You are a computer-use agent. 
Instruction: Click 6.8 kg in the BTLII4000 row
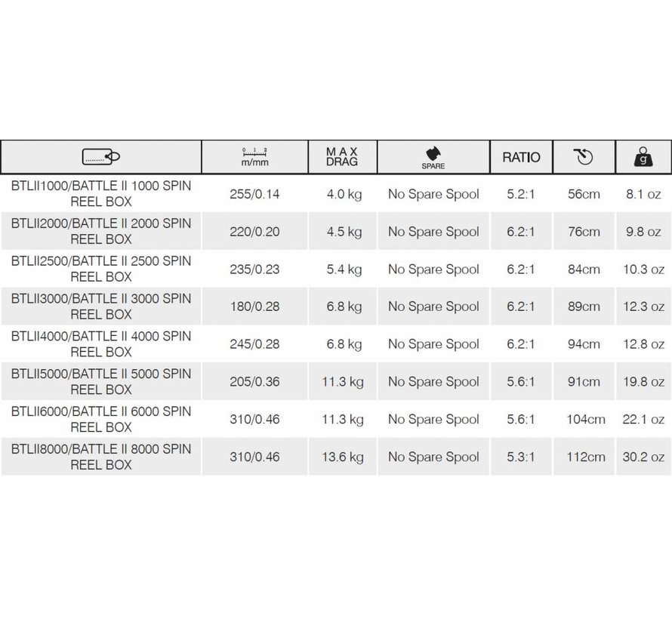click(344, 345)
